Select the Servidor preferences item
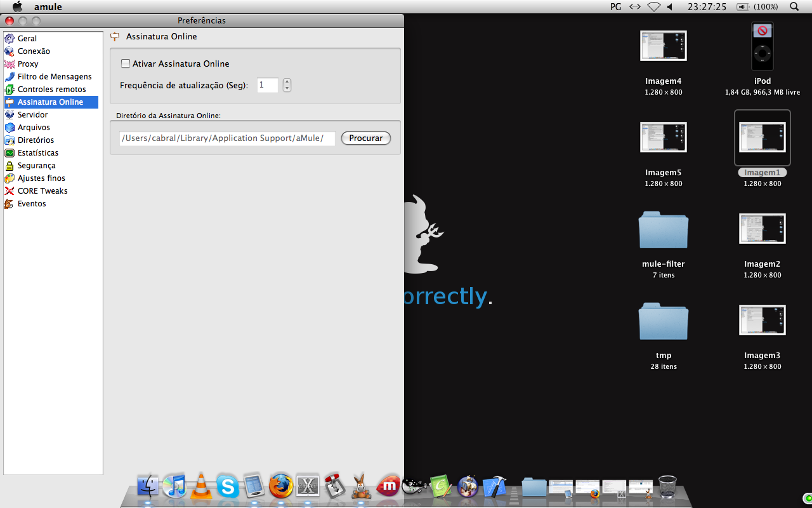The height and width of the screenshot is (508, 812). pos(32,115)
